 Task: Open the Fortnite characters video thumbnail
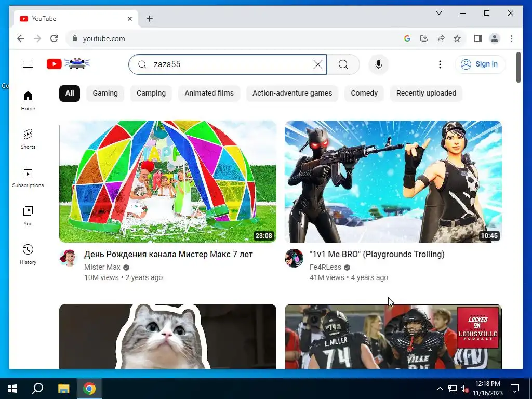[x=393, y=181]
